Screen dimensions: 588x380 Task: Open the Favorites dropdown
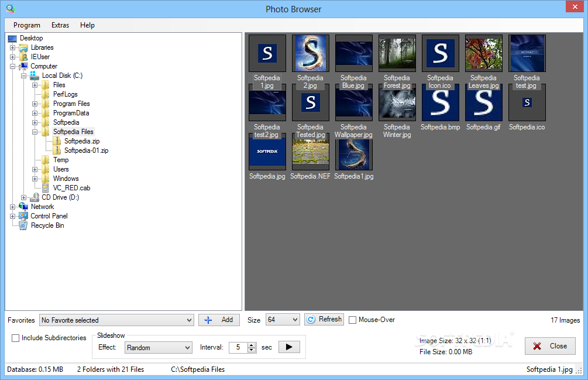pyautogui.click(x=116, y=320)
